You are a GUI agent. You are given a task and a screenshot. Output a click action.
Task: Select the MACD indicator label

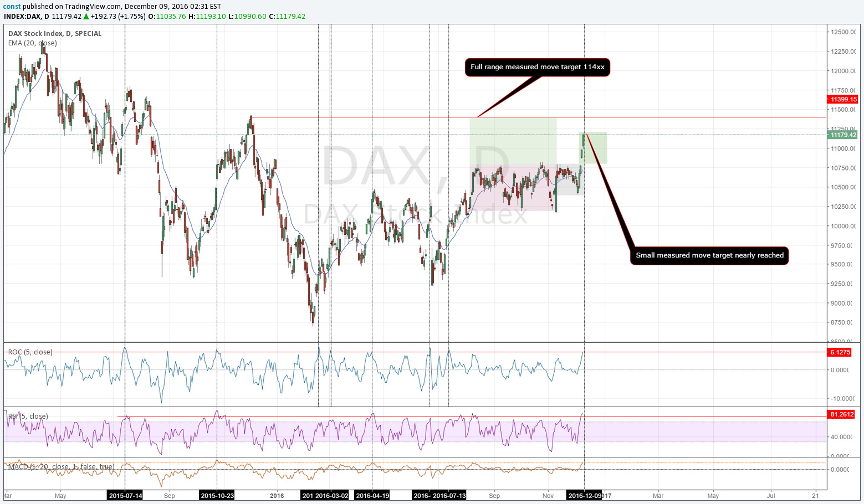click(x=61, y=467)
